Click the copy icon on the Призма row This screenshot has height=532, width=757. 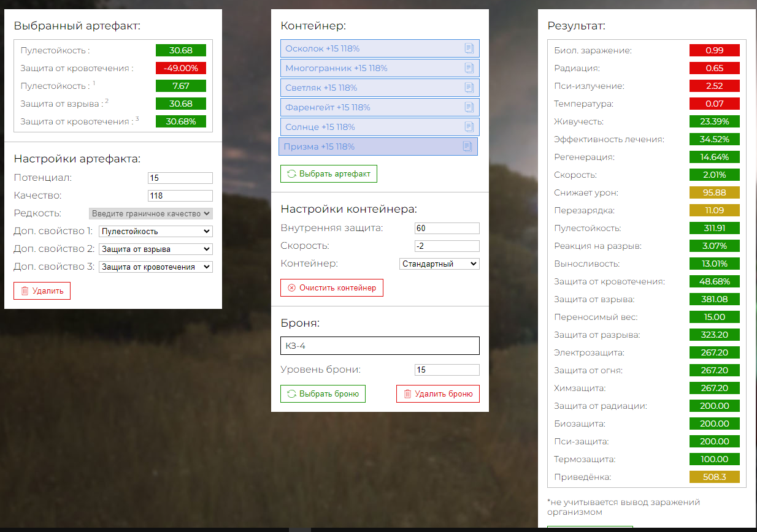[467, 146]
